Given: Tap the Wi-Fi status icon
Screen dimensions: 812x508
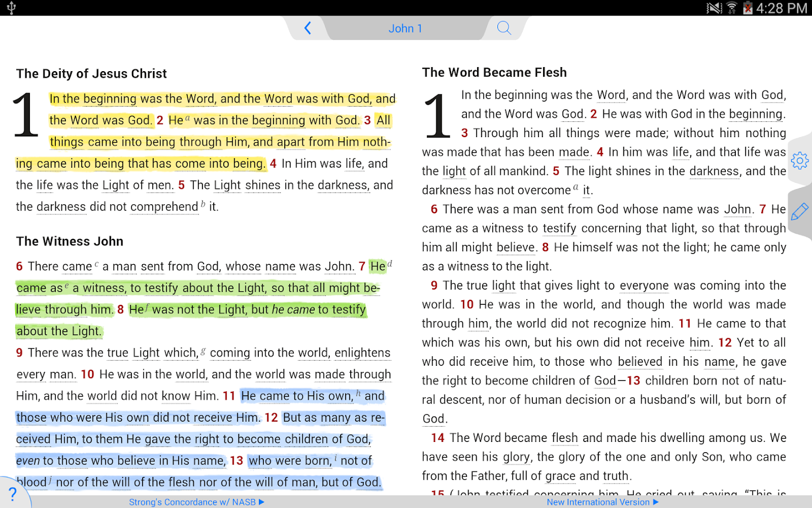Looking at the screenshot, I should (731, 8).
